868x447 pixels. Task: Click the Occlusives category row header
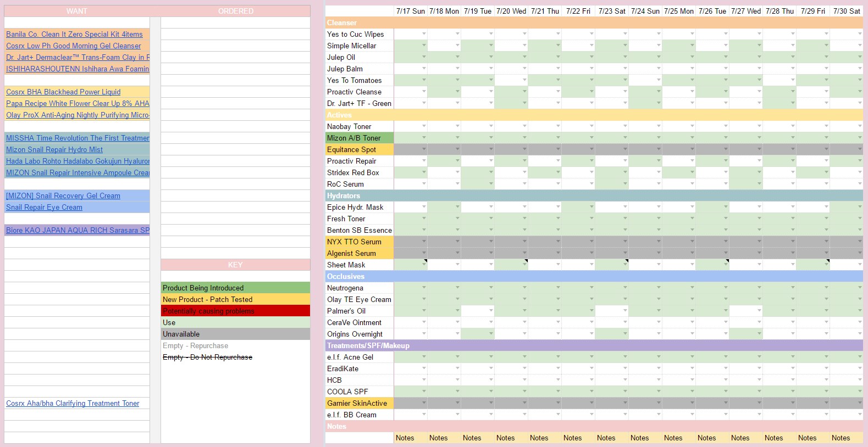click(594, 276)
